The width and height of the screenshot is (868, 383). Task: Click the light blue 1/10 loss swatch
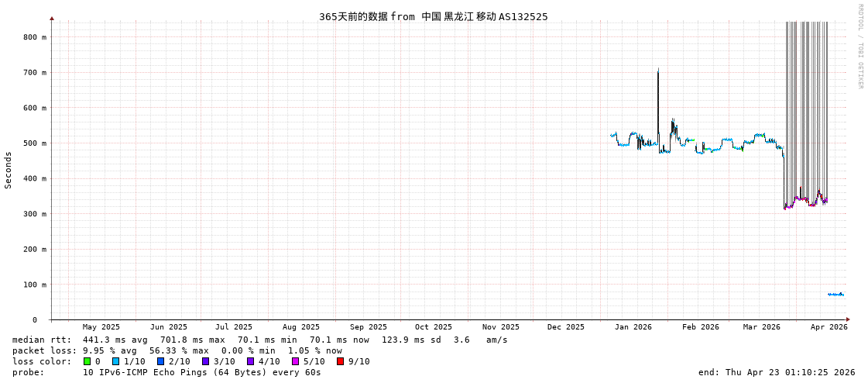coord(115,361)
